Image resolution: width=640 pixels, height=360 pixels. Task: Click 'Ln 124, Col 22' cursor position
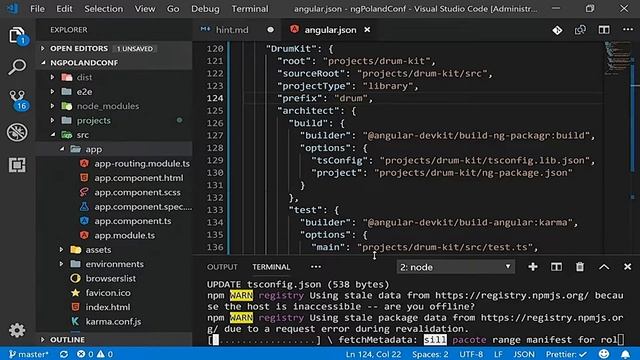tap(373, 354)
